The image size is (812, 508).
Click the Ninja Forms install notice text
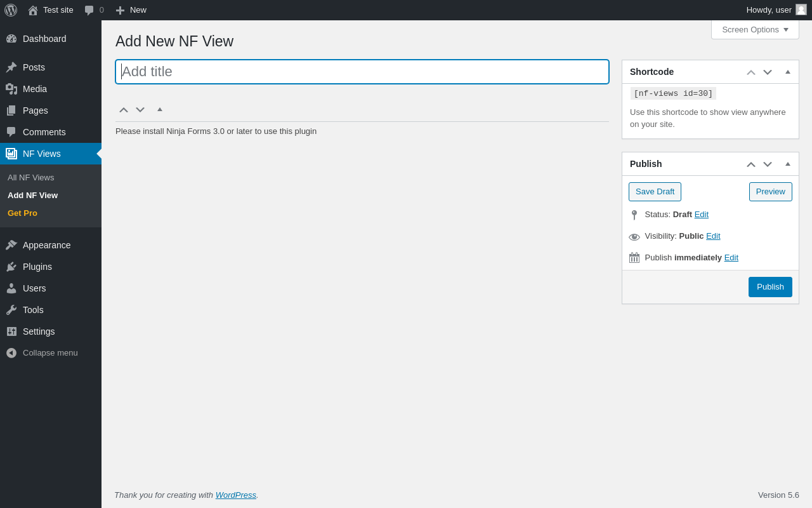(x=216, y=131)
